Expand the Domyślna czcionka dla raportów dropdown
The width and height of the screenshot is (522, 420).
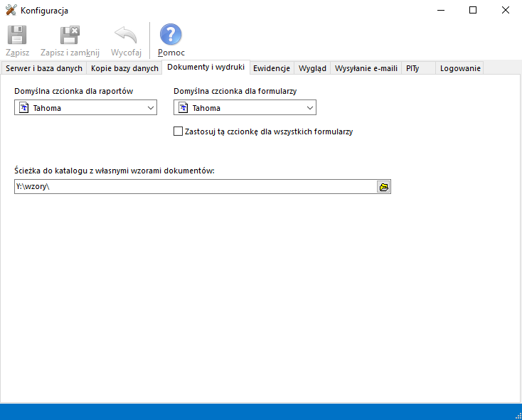click(150, 108)
